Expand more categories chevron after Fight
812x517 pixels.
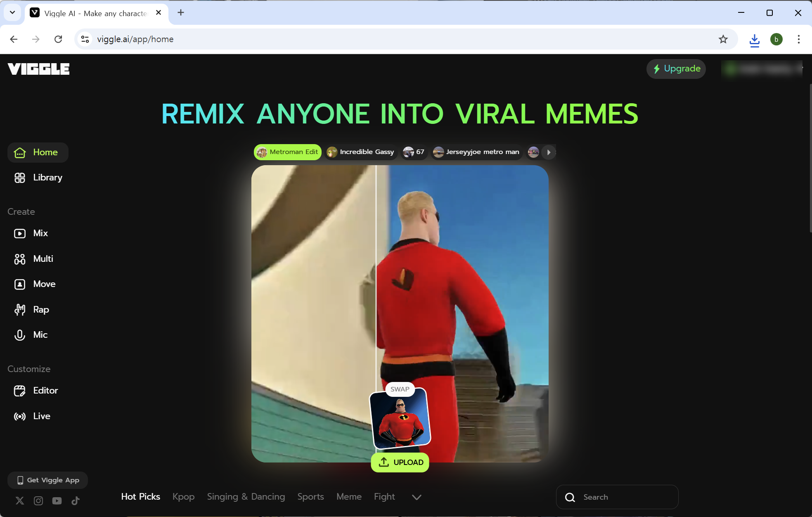[x=417, y=497]
